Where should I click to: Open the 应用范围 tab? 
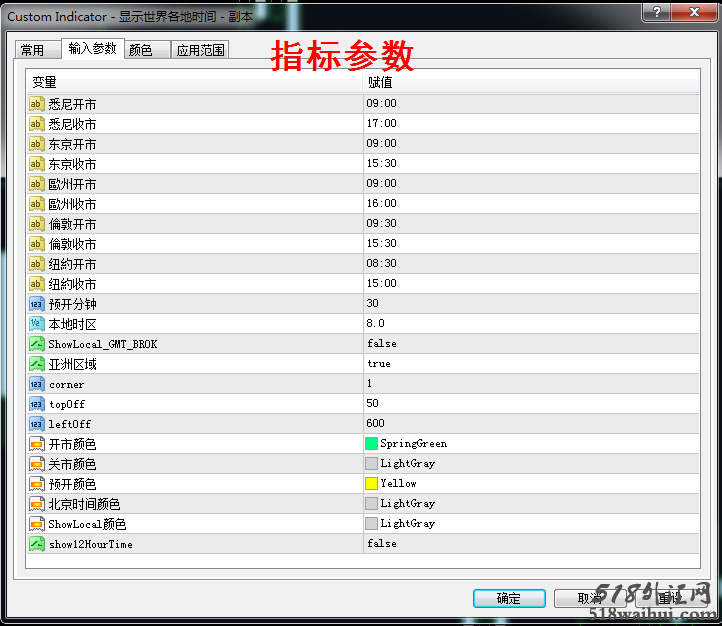pyautogui.click(x=200, y=50)
